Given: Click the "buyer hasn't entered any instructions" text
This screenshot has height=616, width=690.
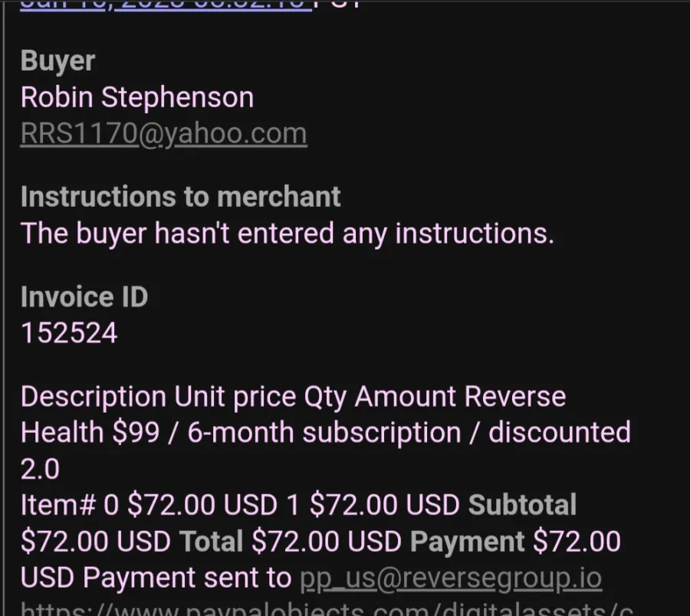Looking at the screenshot, I should tap(287, 234).
